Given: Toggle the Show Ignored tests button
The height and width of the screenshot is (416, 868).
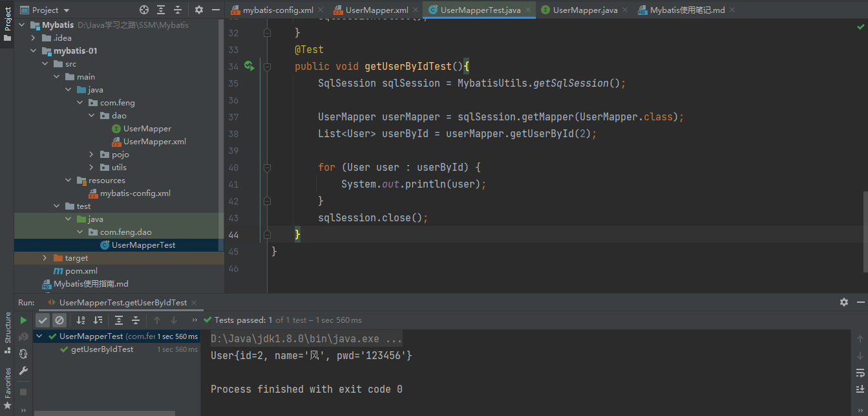Looking at the screenshot, I should click(59, 320).
